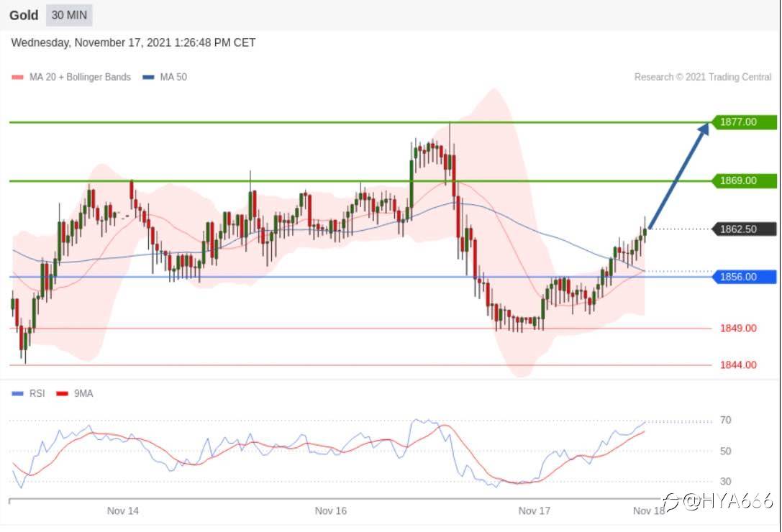Screen dimensions: 782x532
Task: Click the RSI 50 axis value
Action: (x=726, y=451)
